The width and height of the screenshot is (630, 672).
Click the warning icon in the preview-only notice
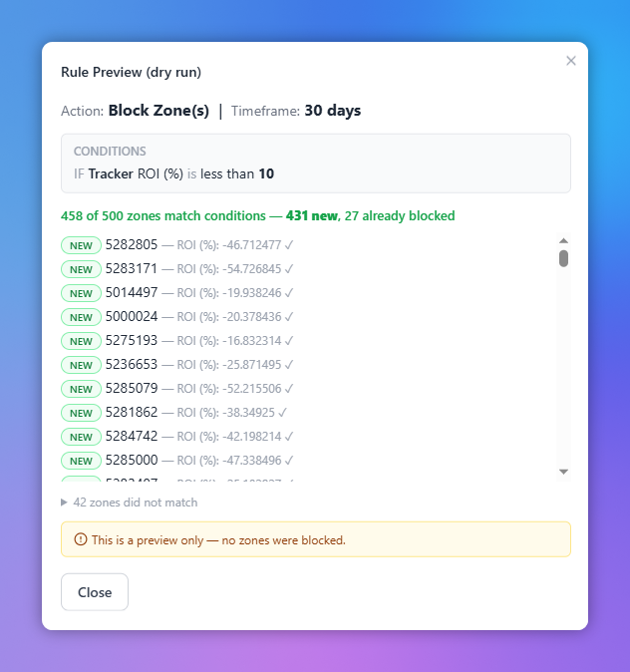[x=81, y=539]
